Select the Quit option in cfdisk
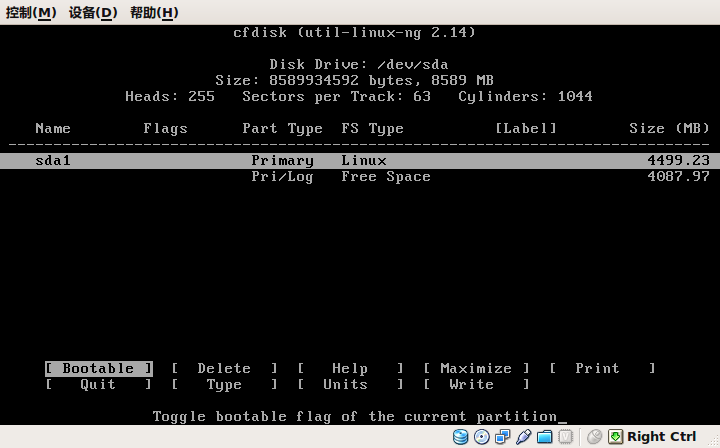 pyautogui.click(x=99, y=385)
